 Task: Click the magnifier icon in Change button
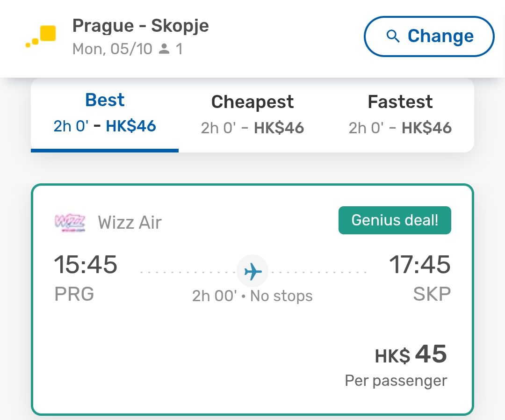(x=393, y=36)
